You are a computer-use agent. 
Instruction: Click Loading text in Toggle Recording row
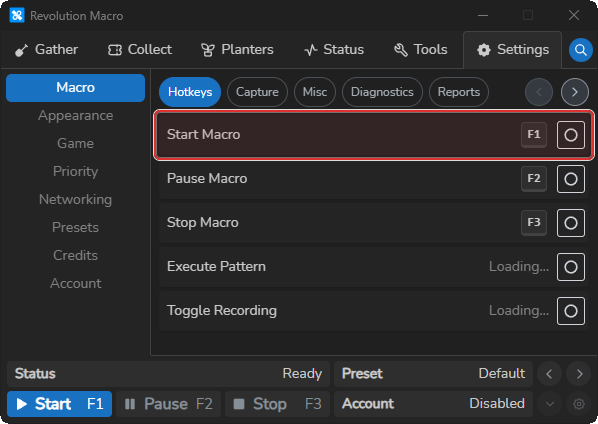519,311
